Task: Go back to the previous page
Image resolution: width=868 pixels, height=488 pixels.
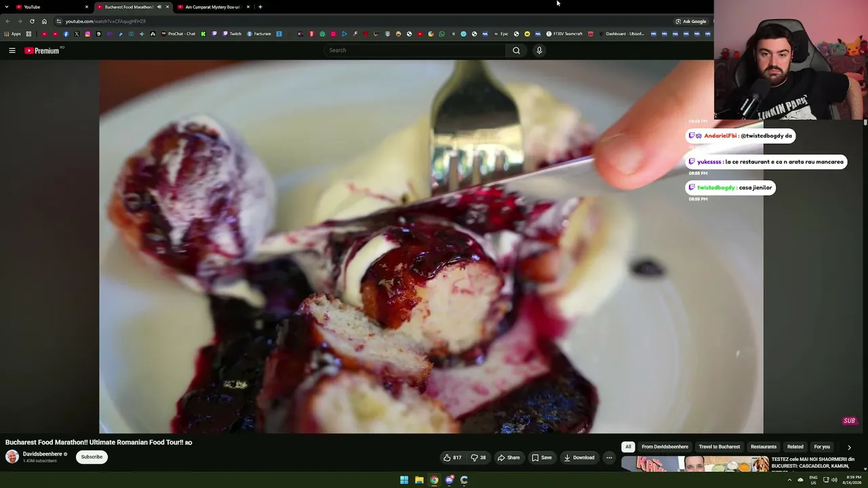Action: 7,21
